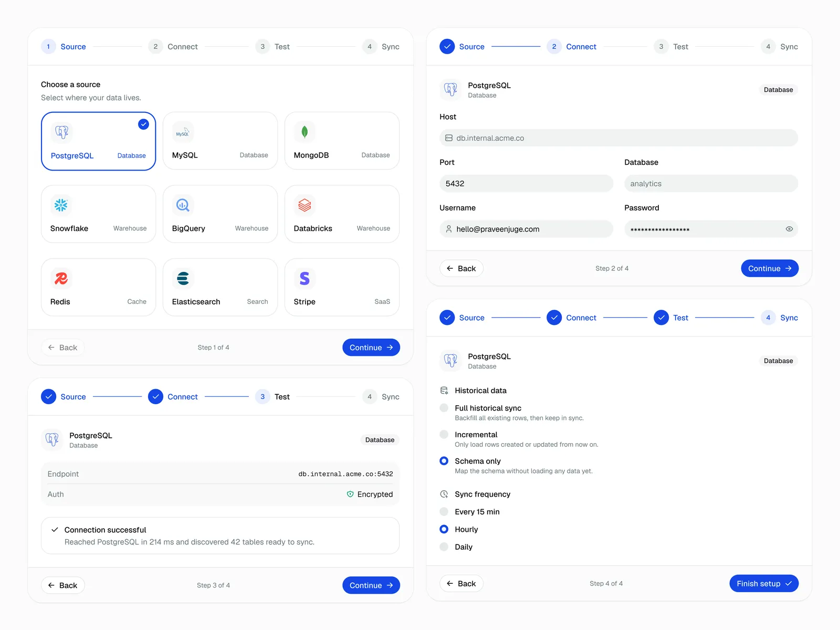The image size is (840, 630).
Task: Choose the Elasticsearch logo icon
Action: pos(183,278)
